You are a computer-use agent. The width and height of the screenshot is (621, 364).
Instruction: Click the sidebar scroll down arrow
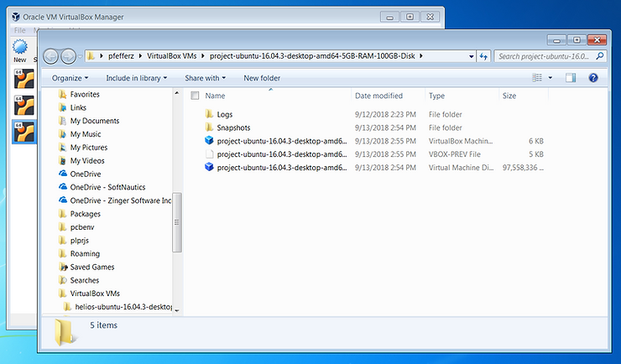(x=177, y=310)
